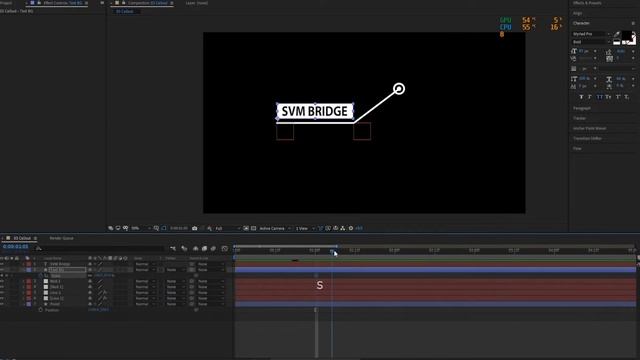Apply Superscript in Character panel

[x=618, y=97]
